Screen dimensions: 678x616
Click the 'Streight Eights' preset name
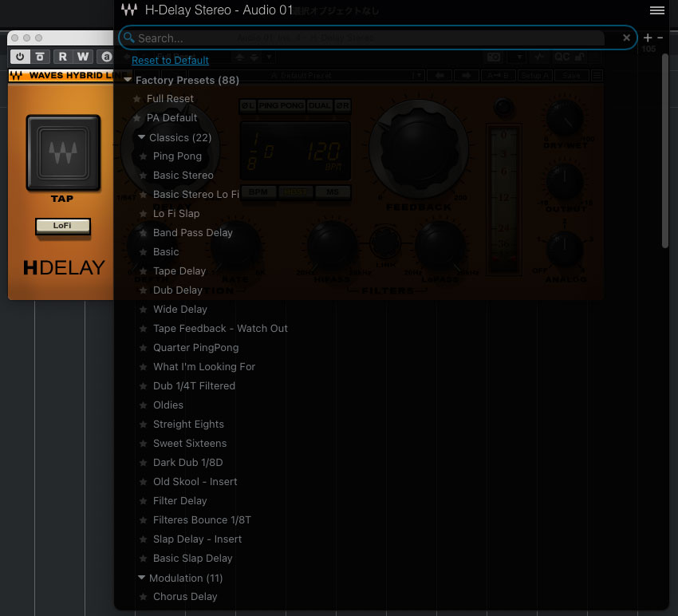click(188, 424)
